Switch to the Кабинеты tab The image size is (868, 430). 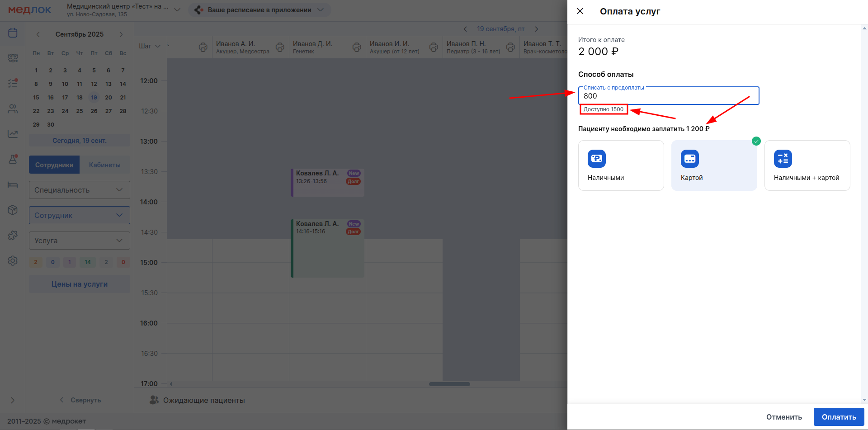104,165
